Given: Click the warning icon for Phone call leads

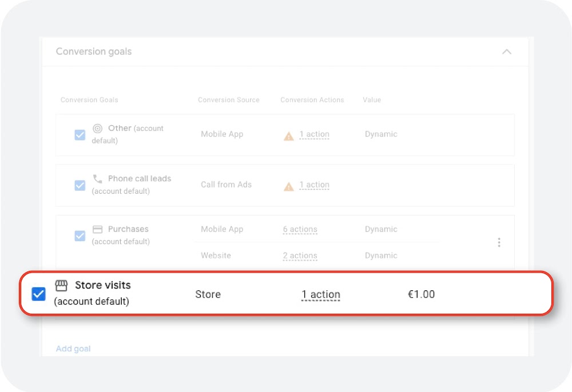Looking at the screenshot, I should click(x=288, y=185).
